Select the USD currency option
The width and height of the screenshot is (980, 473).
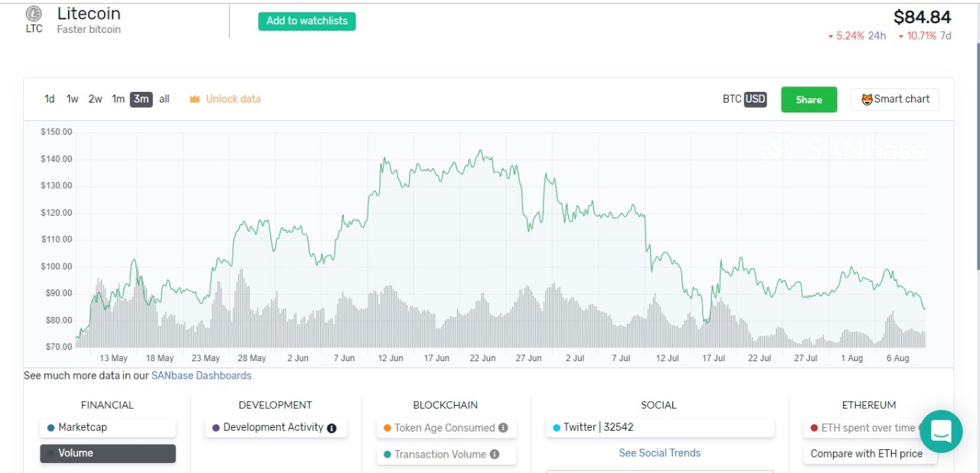click(x=755, y=99)
